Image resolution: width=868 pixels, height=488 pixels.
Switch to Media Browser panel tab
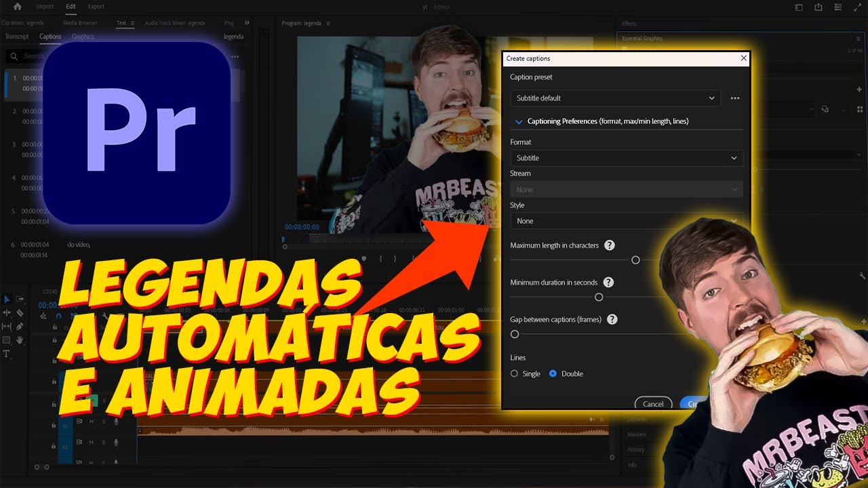[x=80, y=23]
